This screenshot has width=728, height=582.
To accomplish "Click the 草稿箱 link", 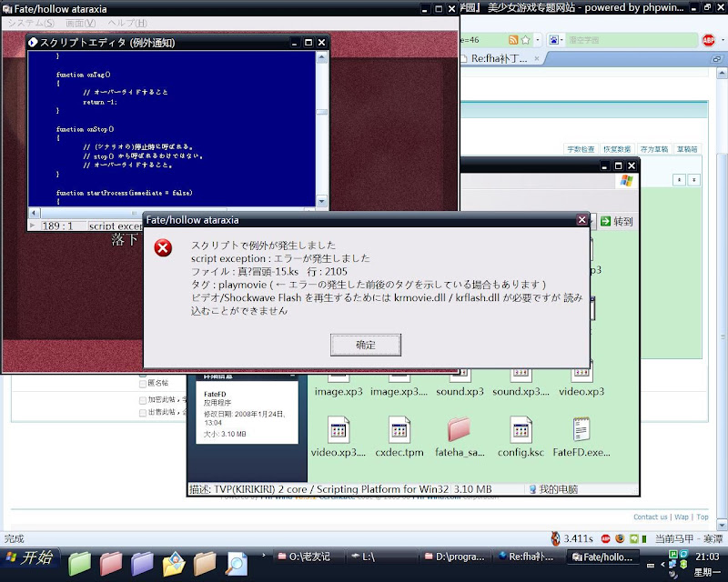I will pos(687,149).
